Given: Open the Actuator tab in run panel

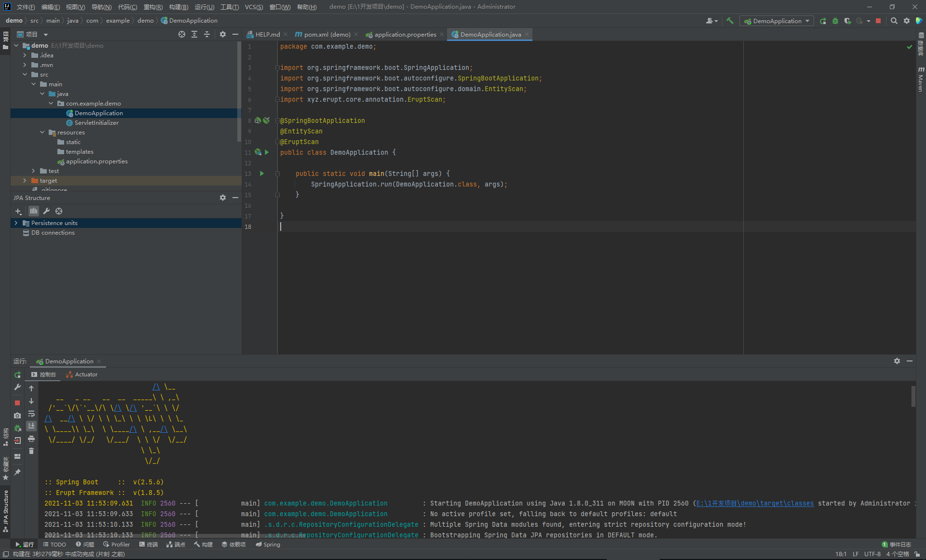Looking at the screenshot, I should coord(82,374).
